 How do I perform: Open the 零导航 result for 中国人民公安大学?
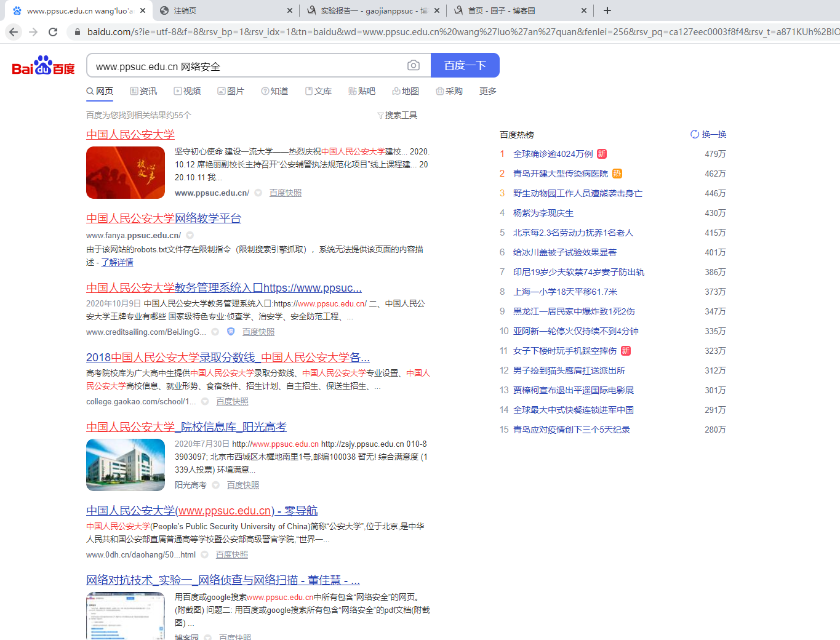[x=202, y=511]
